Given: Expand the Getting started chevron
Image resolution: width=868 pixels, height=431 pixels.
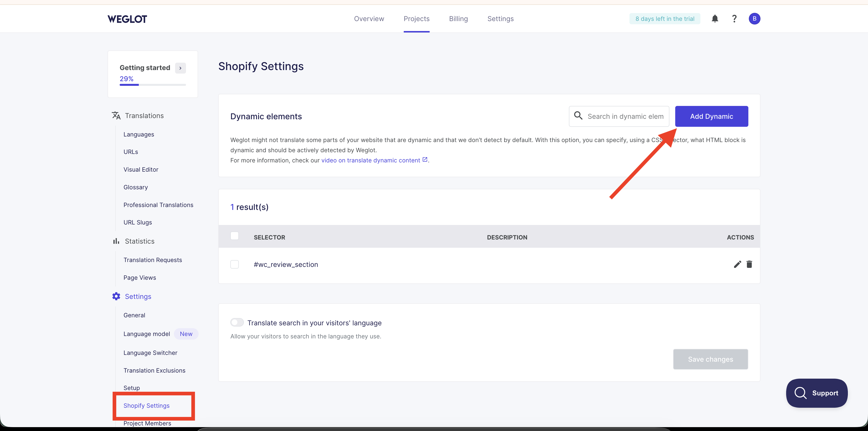Looking at the screenshot, I should [x=180, y=68].
